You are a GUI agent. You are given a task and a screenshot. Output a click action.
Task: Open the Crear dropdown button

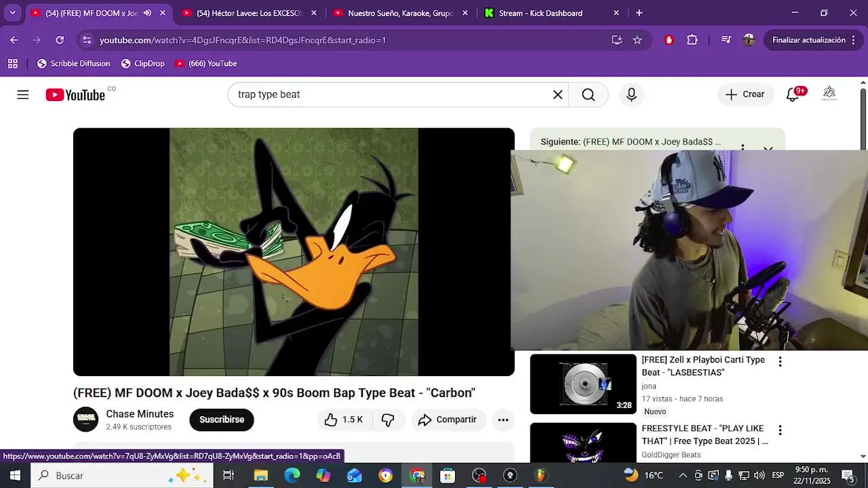pyautogui.click(x=745, y=95)
